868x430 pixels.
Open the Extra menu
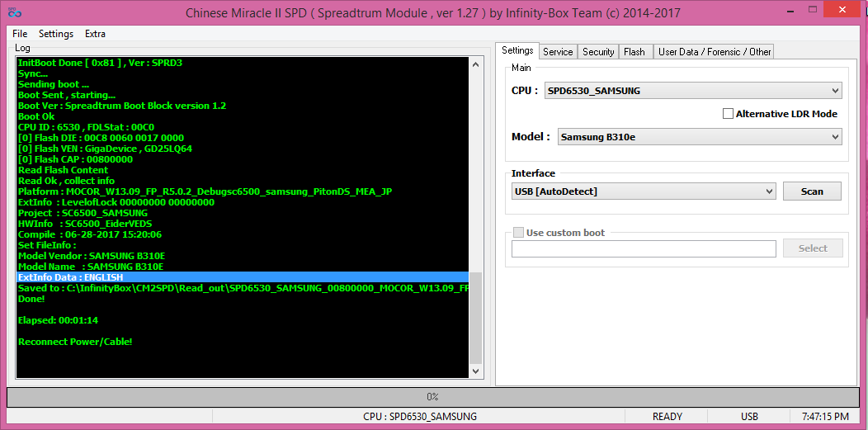click(95, 34)
